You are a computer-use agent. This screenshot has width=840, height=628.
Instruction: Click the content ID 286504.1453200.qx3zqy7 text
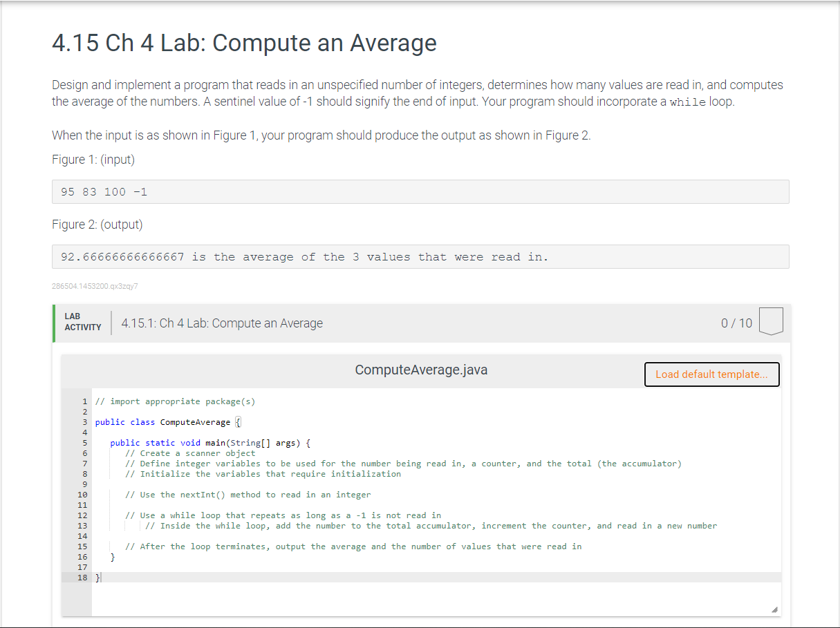pos(95,286)
